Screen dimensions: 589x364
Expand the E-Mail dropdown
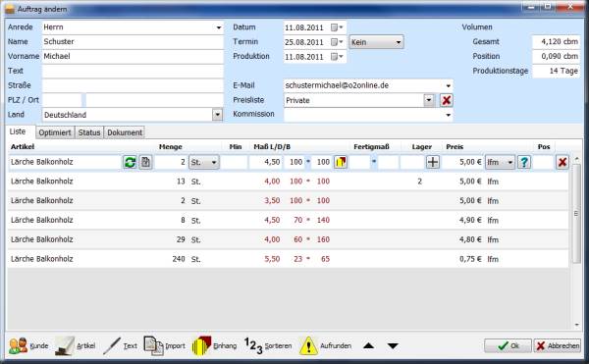pyautogui.click(x=449, y=85)
